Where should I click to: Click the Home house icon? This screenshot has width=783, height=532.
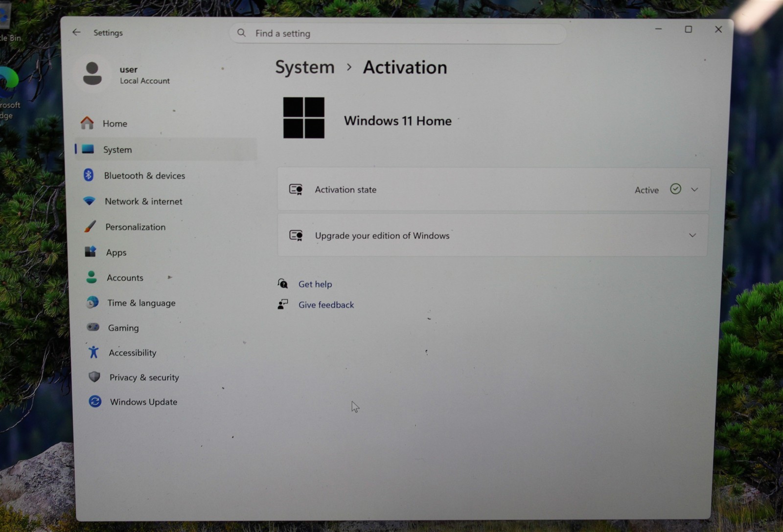click(87, 123)
